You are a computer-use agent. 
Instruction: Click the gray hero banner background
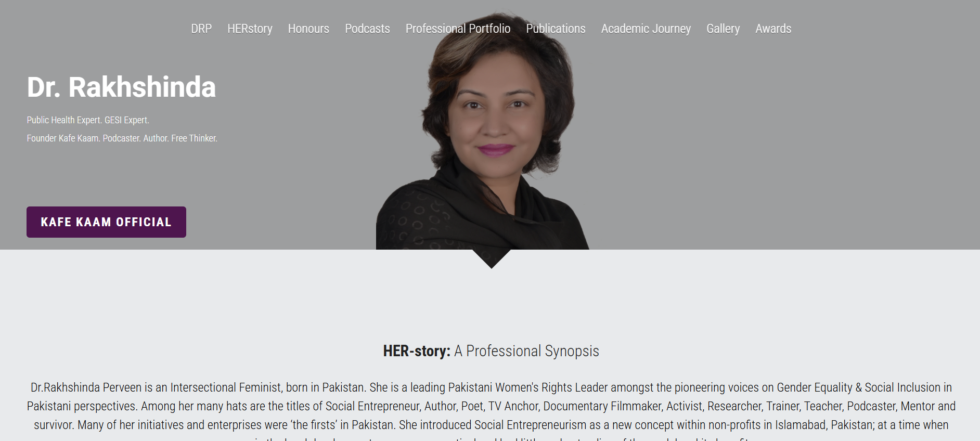(x=780, y=156)
